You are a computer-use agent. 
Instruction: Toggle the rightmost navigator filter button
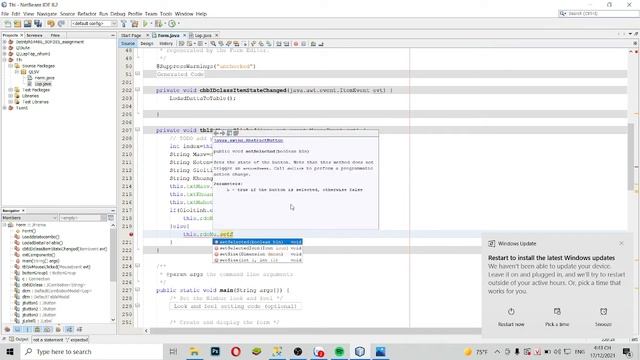[80, 329]
